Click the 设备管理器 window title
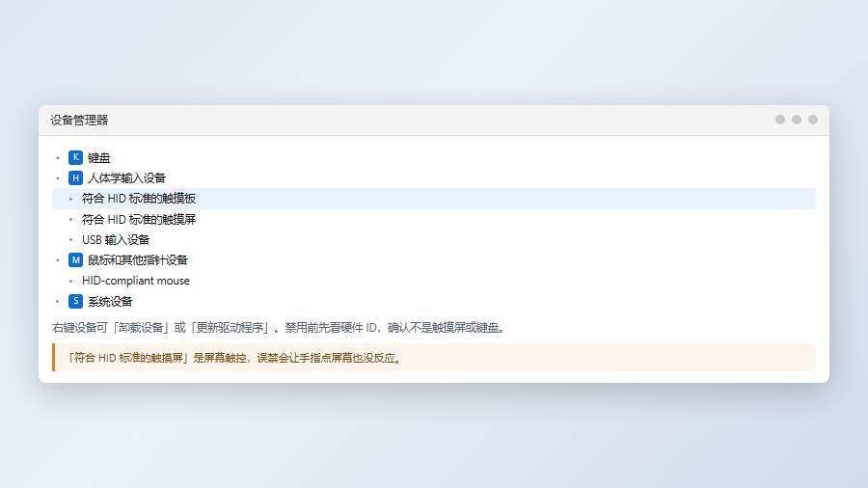Screen dimensions: 868x488 tap(79, 120)
